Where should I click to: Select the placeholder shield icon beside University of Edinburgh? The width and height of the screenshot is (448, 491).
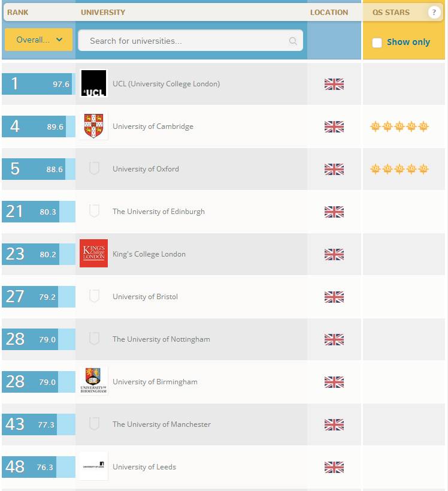click(94, 211)
